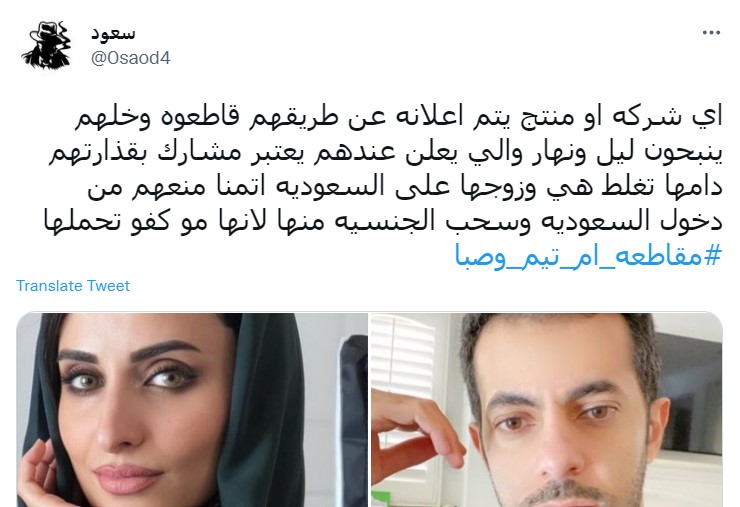Click the hash symbol of the blue hashtag
The width and height of the screenshot is (740, 507).
pyautogui.click(x=713, y=255)
